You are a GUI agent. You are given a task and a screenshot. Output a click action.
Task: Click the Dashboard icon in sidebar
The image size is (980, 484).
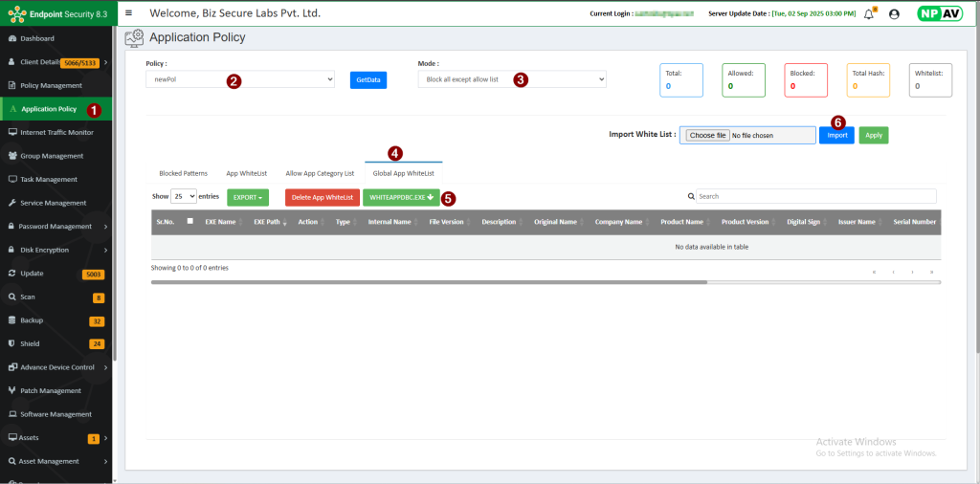12,38
